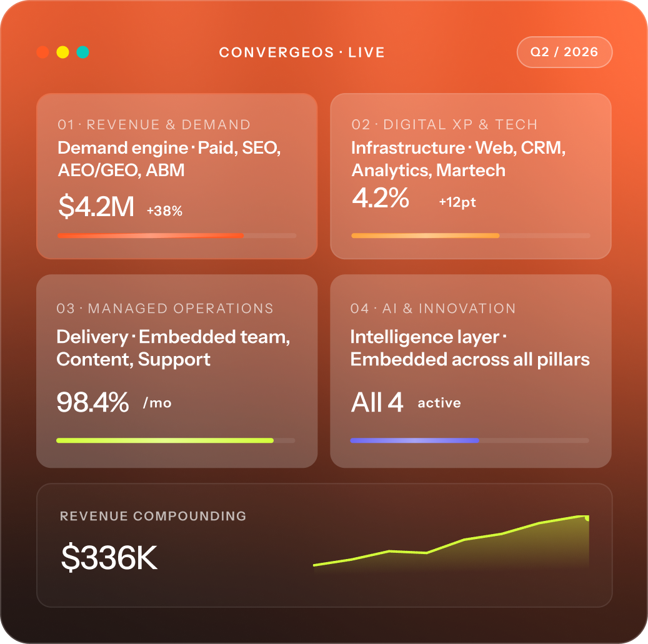Open the 01 Revenue & Demand card

(177, 176)
